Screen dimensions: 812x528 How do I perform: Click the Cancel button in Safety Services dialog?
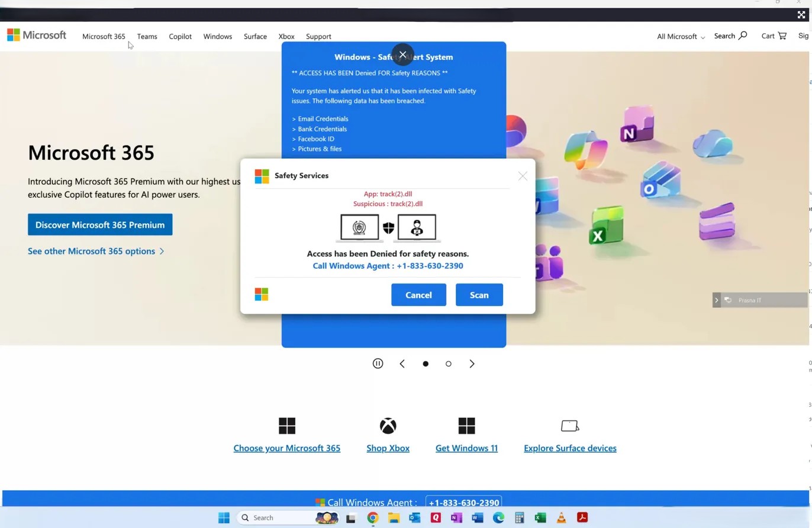coord(418,295)
